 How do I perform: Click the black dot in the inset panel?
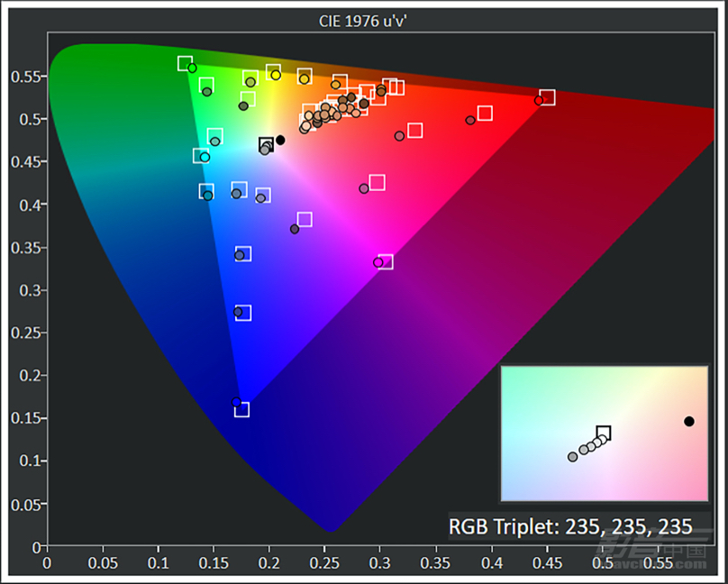(x=689, y=422)
